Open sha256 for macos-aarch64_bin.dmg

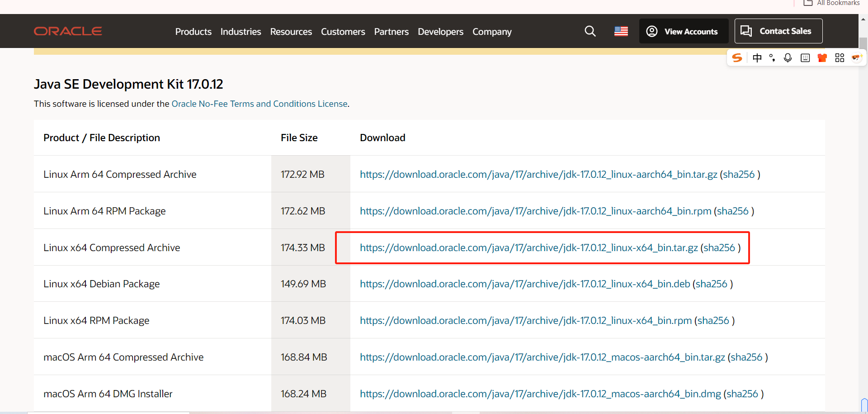tap(742, 394)
